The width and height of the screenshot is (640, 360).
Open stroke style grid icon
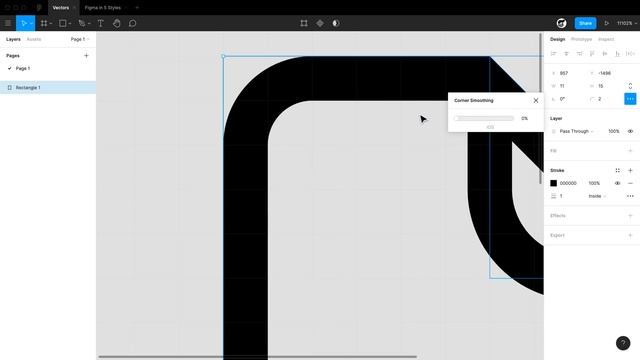[618, 170]
